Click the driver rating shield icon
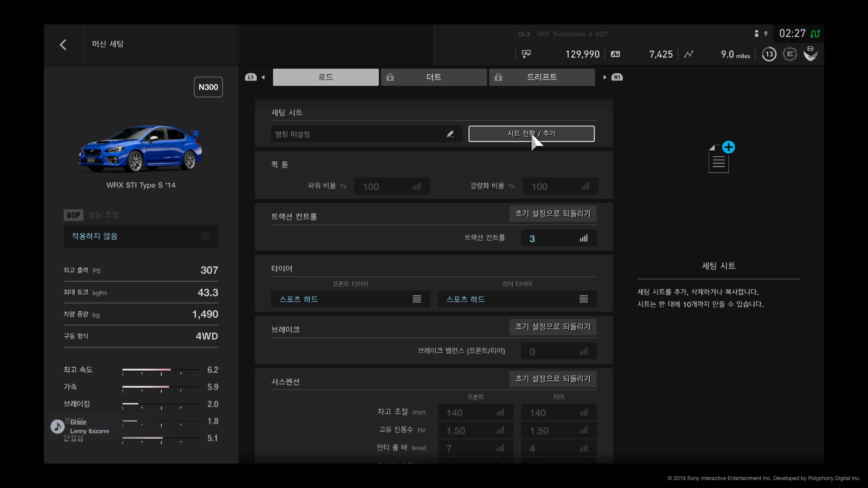This screenshot has width=868, height=488. (x=811, y=54)
